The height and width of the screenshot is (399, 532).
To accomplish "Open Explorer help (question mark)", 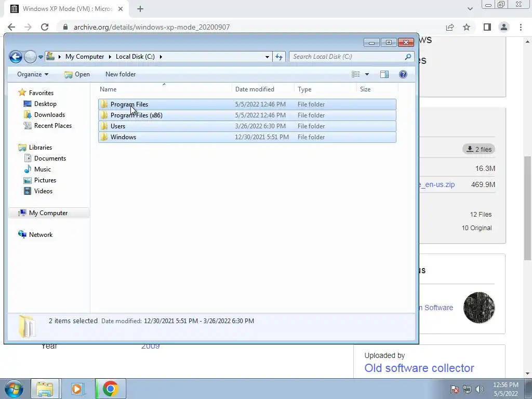I will (403, 74).
